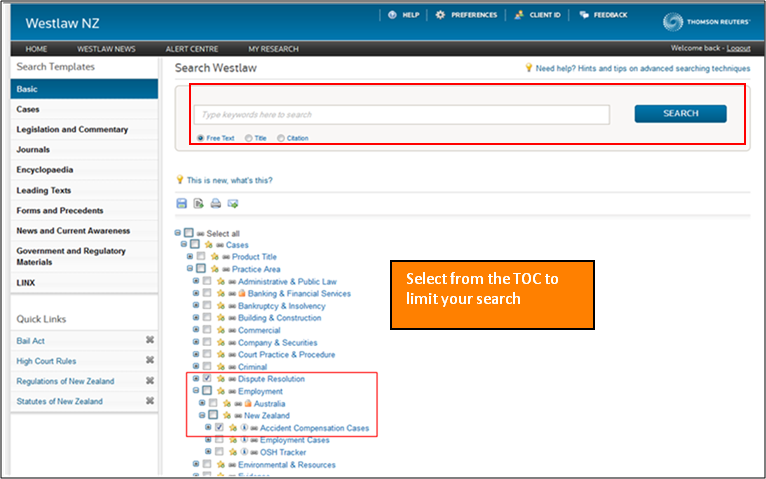Select the Journals search template
Screen dimensions: 766x479
click(84, 149)
